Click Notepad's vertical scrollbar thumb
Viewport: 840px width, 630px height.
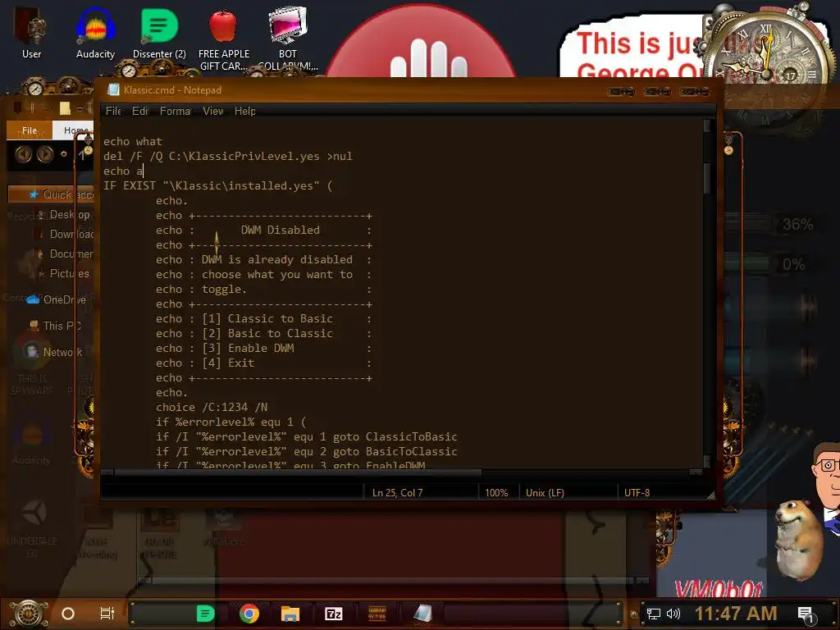pyautogui.click(x=707, y=178)
